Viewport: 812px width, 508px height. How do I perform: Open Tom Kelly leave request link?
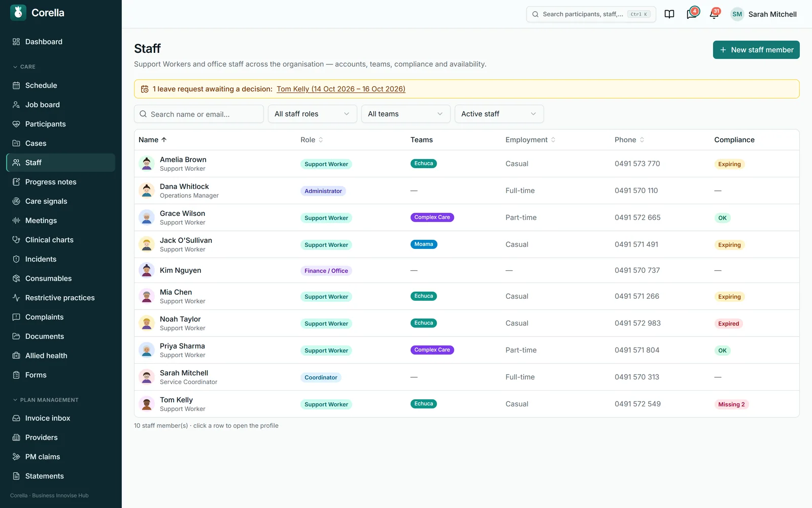click(341, 89)
